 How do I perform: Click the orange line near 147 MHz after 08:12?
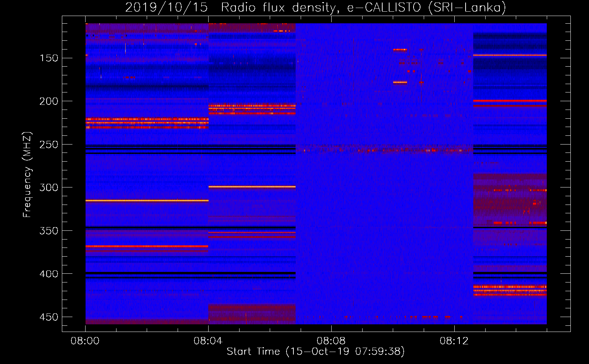click(x=510, y=55)
